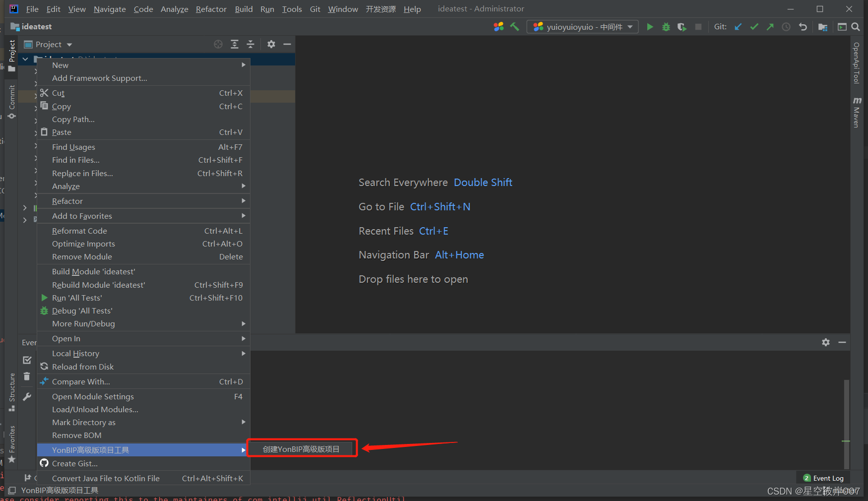The image size is (868, 501).
Task: Click the YonBIP高级版项目工具 status bar button
Action: [60, 490]
